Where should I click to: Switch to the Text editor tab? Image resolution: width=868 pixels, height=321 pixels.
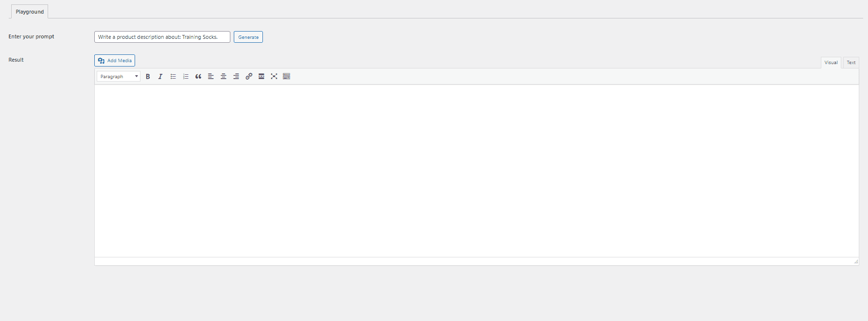pyautogui.click(x=851, y=63)
